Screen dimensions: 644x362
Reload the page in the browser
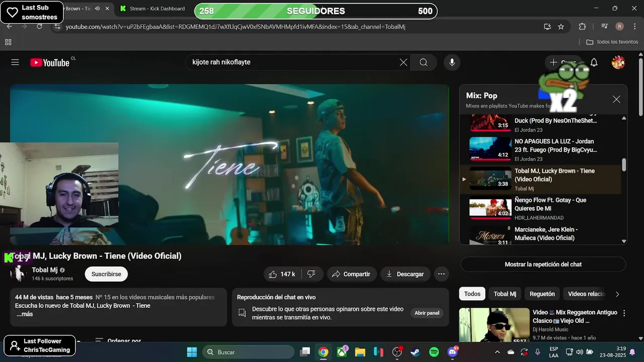(39, 27)
